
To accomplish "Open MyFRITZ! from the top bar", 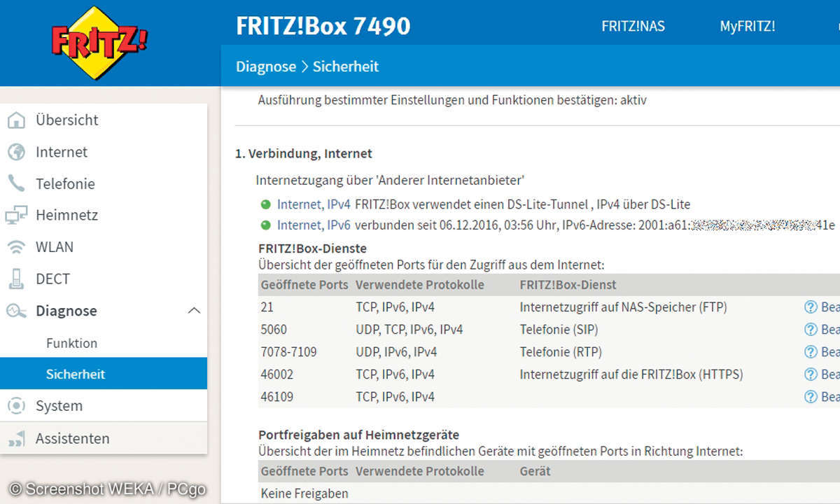I will click(x=747, y=27).
